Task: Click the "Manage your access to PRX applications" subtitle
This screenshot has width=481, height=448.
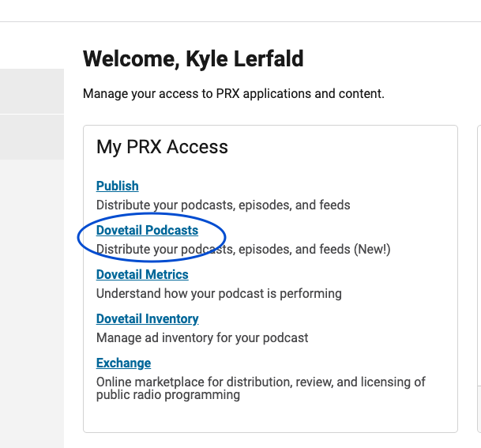Action: [x=234, y=93]
